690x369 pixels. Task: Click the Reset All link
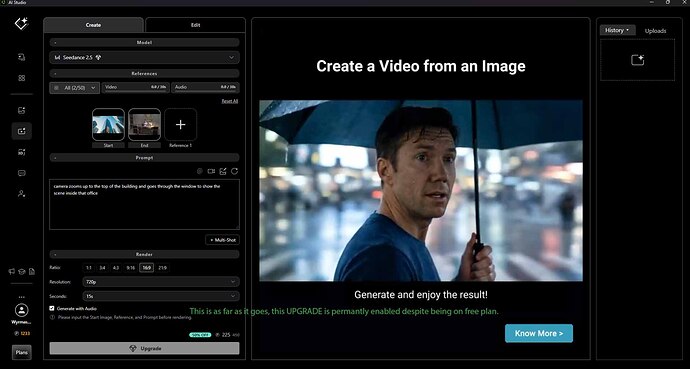230,101
